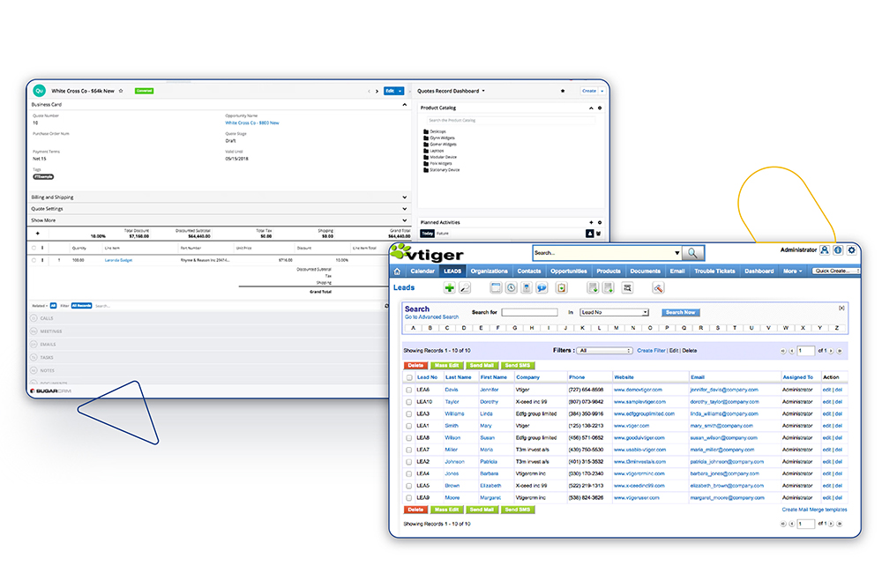The image size is (882, 588).
Task: Click the Qu quote module avatar
Action: coord(40,91)
